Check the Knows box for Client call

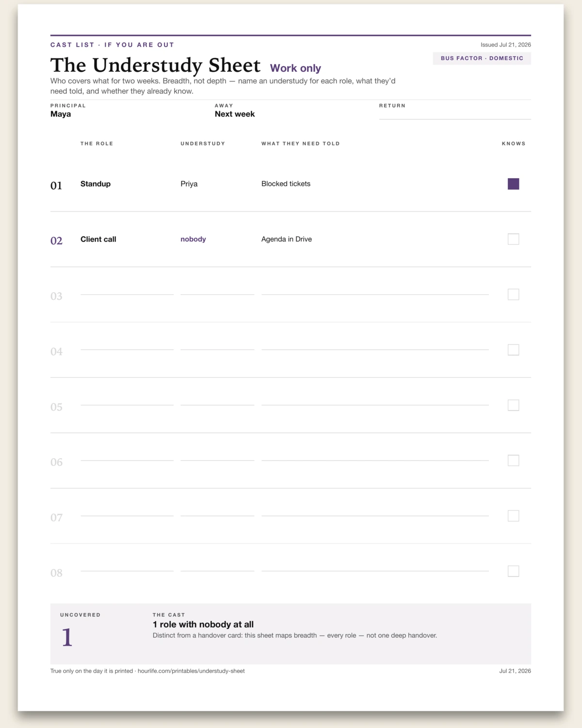513,239
